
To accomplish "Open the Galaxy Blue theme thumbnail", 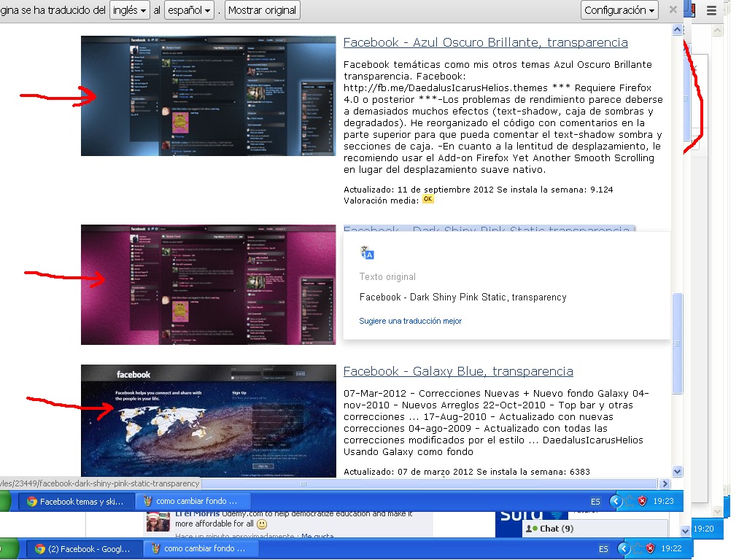I will tap(208, 421).
